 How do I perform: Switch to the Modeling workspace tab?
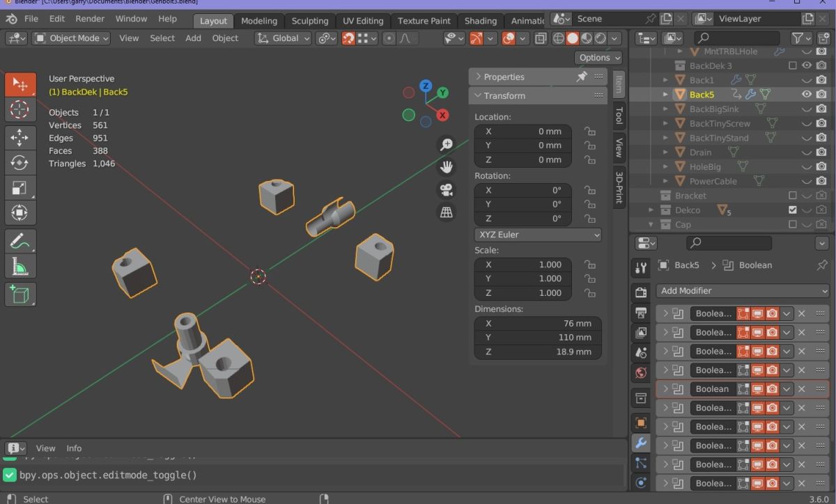point(259,21)
